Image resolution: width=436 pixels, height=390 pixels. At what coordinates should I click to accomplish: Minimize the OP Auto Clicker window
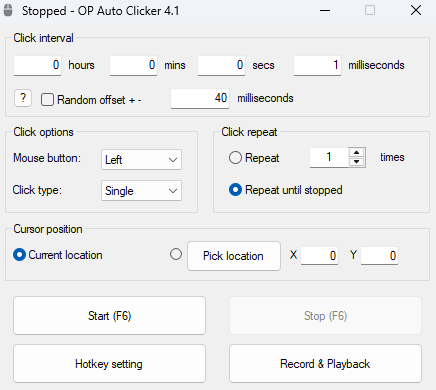pos(325,11)
